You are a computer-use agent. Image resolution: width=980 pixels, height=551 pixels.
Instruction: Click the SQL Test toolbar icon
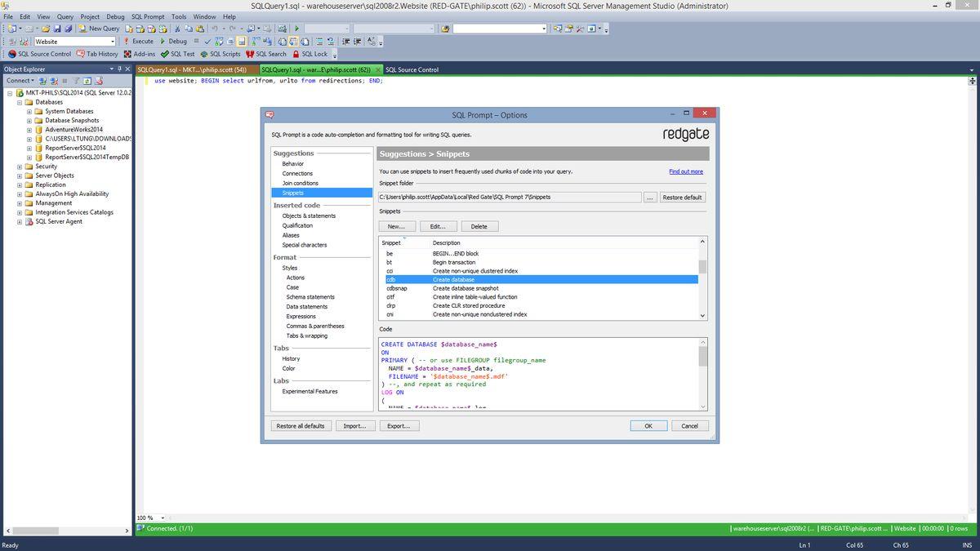point(165,54)
